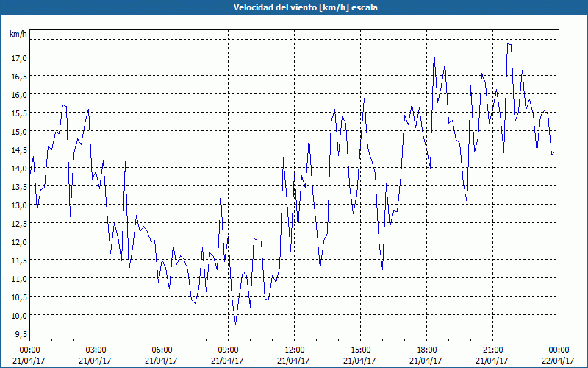588x368 pixels.
Task: Click the 10,0 y-axis label
Action: (x=20, y=316)
